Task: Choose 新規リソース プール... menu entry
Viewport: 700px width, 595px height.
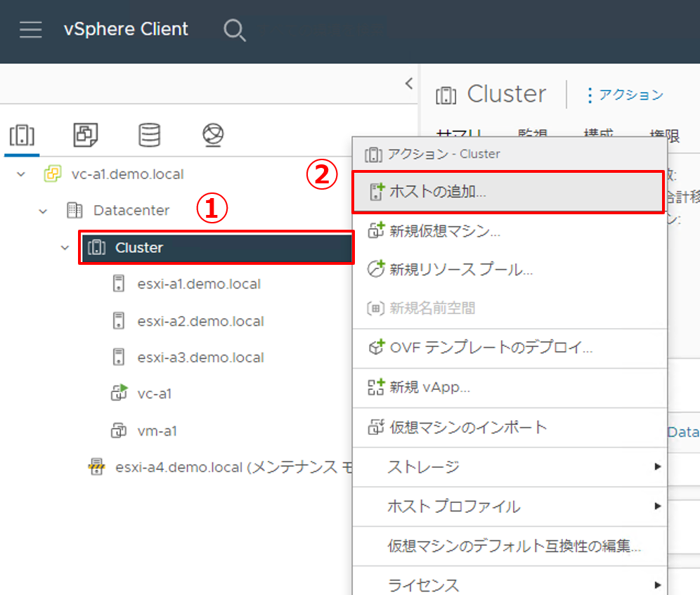Action: [510, 270]
